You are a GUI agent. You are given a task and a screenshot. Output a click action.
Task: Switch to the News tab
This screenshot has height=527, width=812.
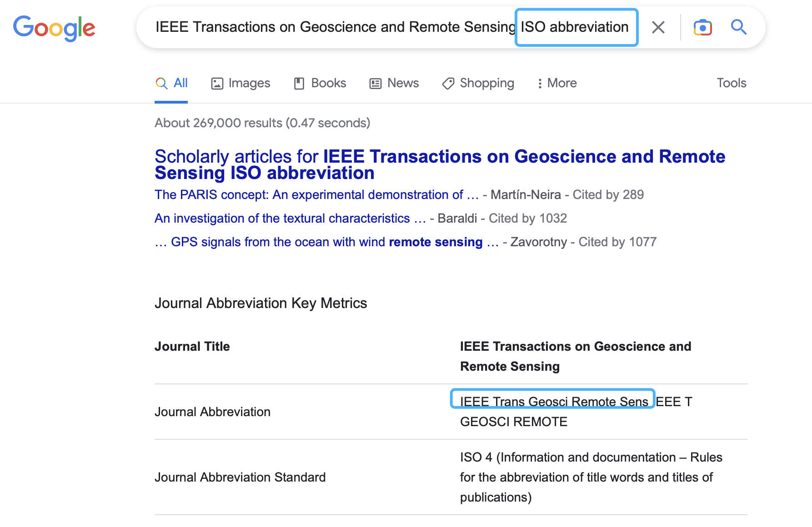point(394,83)
